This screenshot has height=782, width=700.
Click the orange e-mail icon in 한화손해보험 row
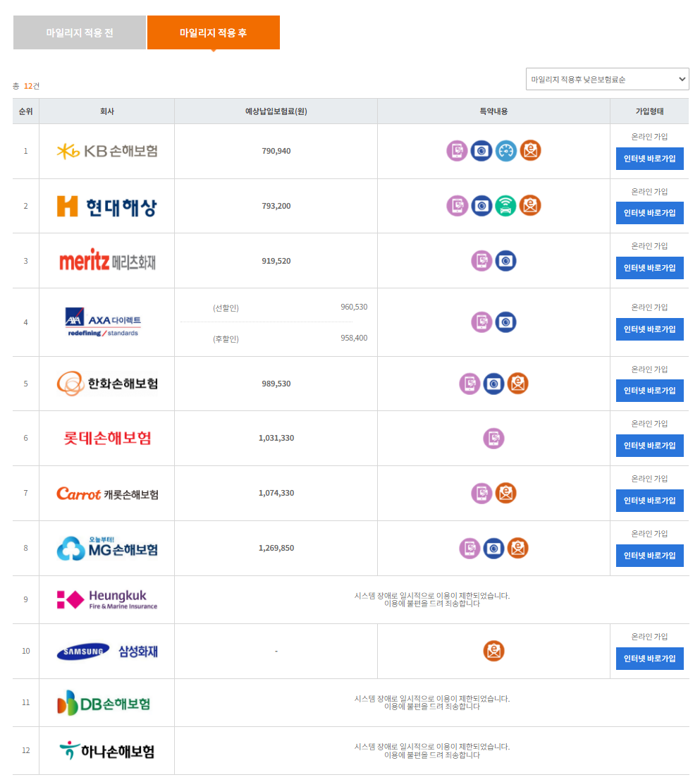[x=518, y=384]
